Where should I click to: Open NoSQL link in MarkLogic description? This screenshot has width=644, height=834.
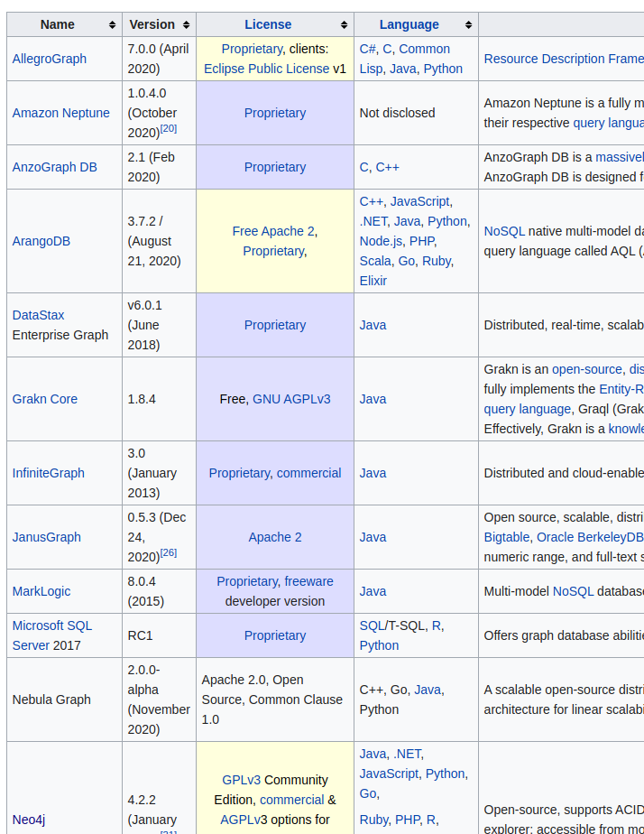pyautogui.click(x=573, y=592)
